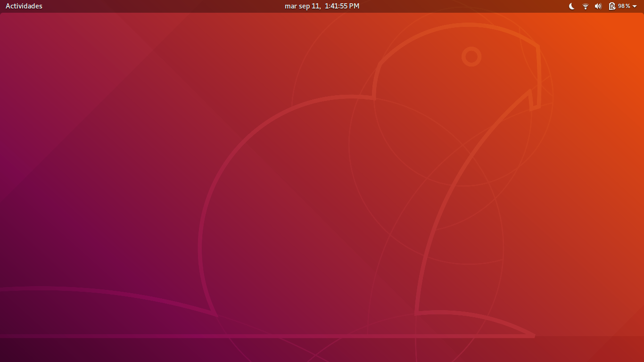Viewport: 644px width, 362px height.
Task: Click the 98 % battery percentage
Action: point(624,6)
